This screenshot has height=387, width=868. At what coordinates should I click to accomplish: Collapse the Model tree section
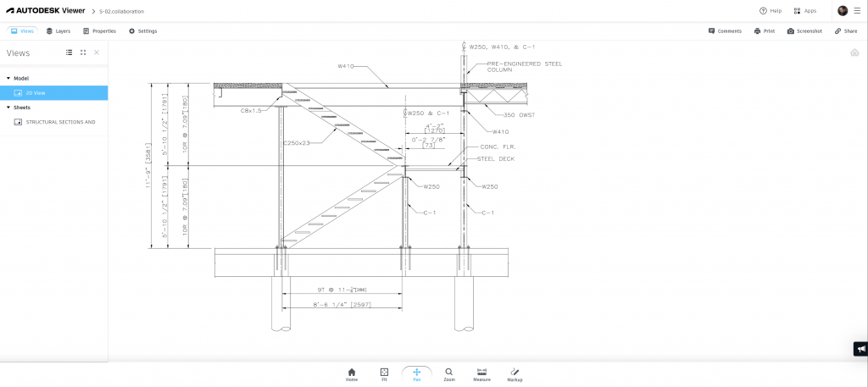(x=8, y=78)
